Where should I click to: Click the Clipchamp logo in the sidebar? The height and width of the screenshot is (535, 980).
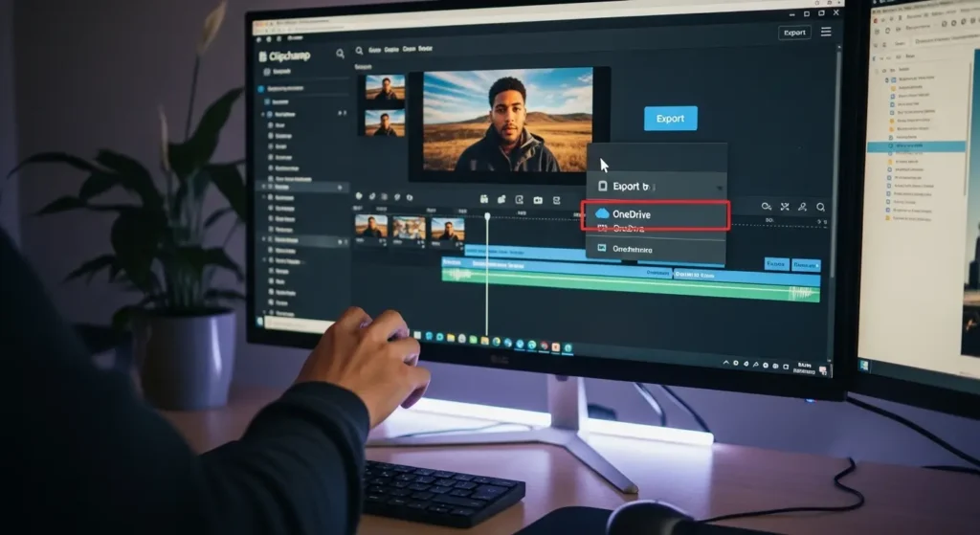coord(285,56)
